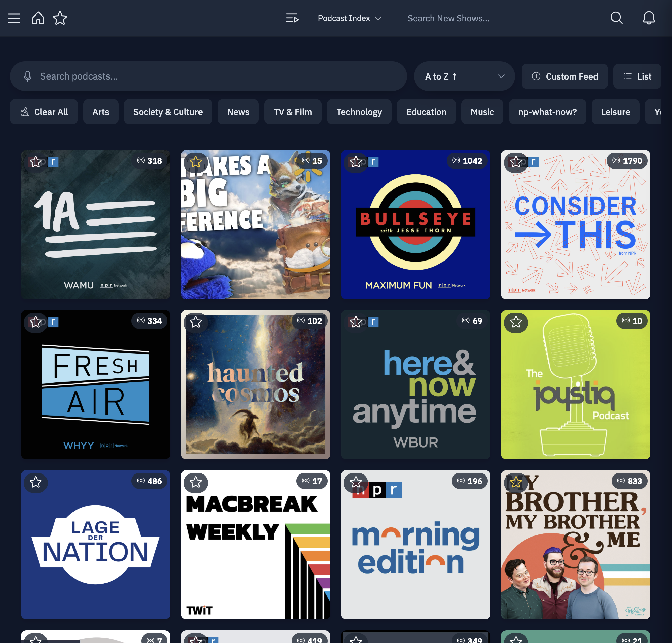Image resolution: width=672 pixels, height=643 pixels.
Task: Filter by Society & Culture
Action: [168, 112]
